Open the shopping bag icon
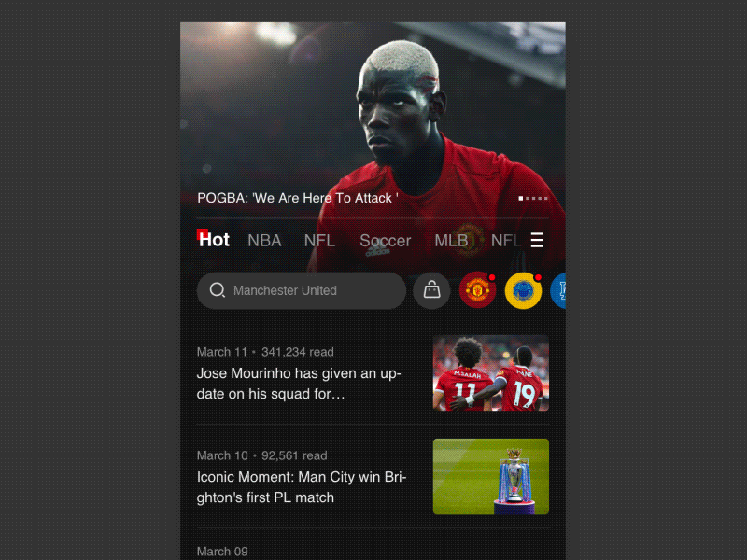The image size is (747, 560). (x=431, y=290)
